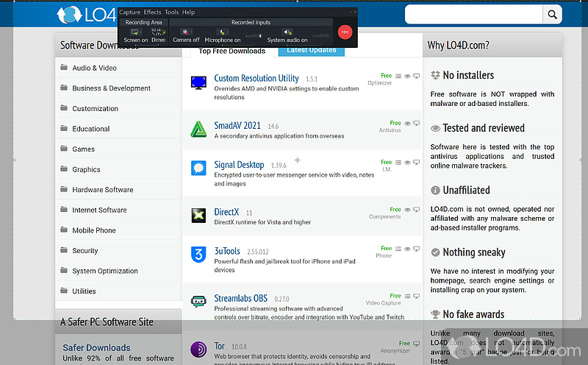Open the Camera device dropdown arrow
Screen dimensions: 588x365
point(193,33)
